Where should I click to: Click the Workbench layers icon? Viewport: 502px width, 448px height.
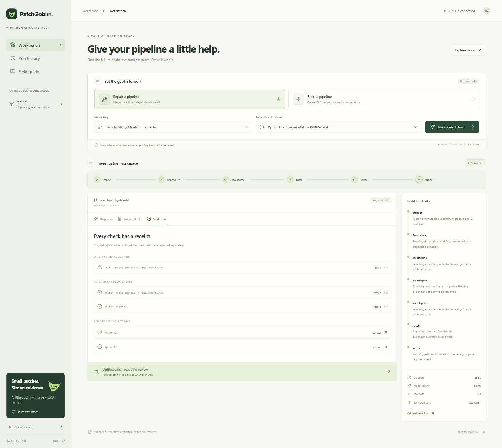pos(13,45)
